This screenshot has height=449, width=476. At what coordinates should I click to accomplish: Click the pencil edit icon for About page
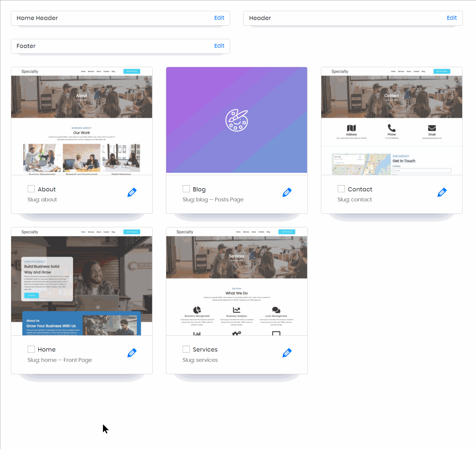132,193
